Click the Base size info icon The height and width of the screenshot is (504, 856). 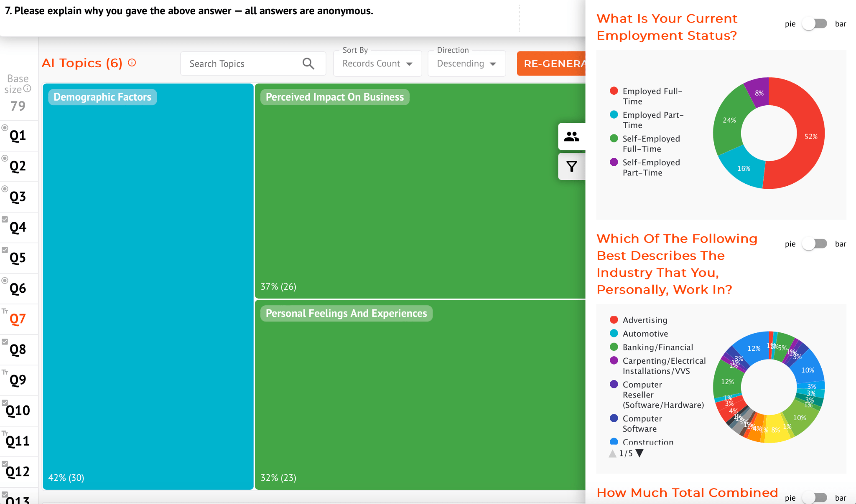coord(28,89)
